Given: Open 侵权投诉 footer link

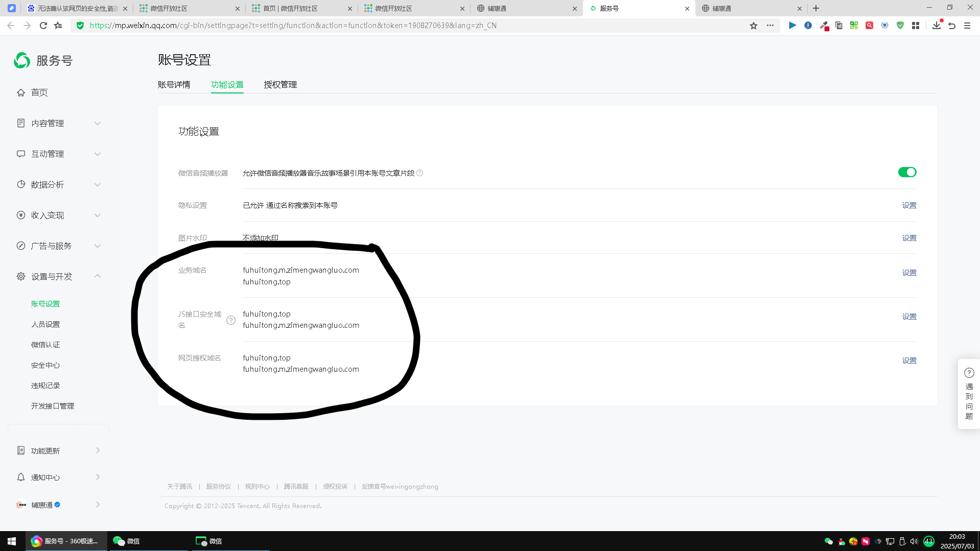Looking at the screenshot, I should click(x=335, y=487).
